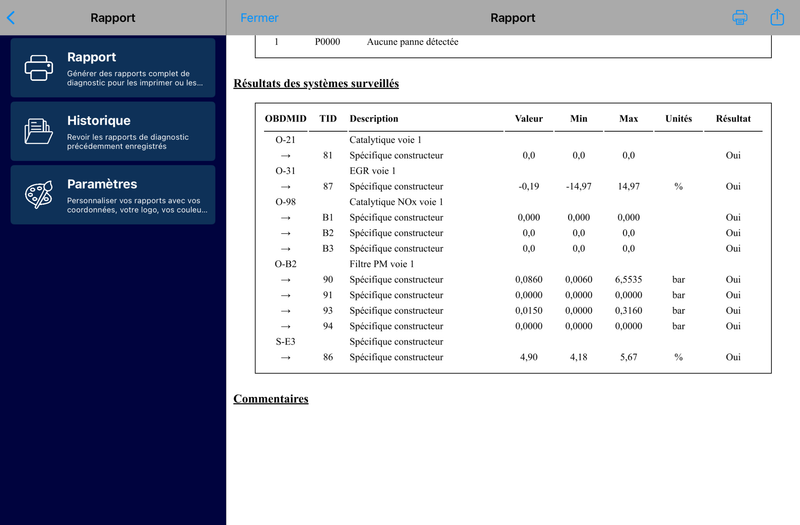Close the report with Fermer
Screen dimensions: 800x525
tap(259, 18)
